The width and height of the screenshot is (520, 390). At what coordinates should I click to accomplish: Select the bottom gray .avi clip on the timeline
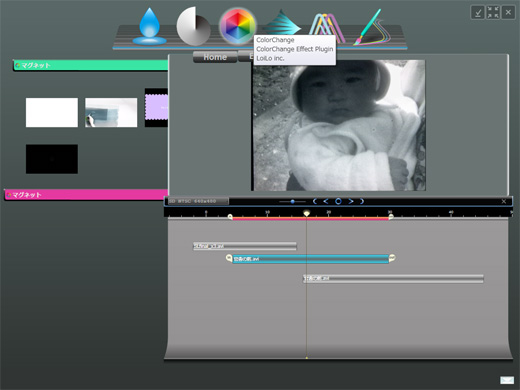(x=393, y=279)
